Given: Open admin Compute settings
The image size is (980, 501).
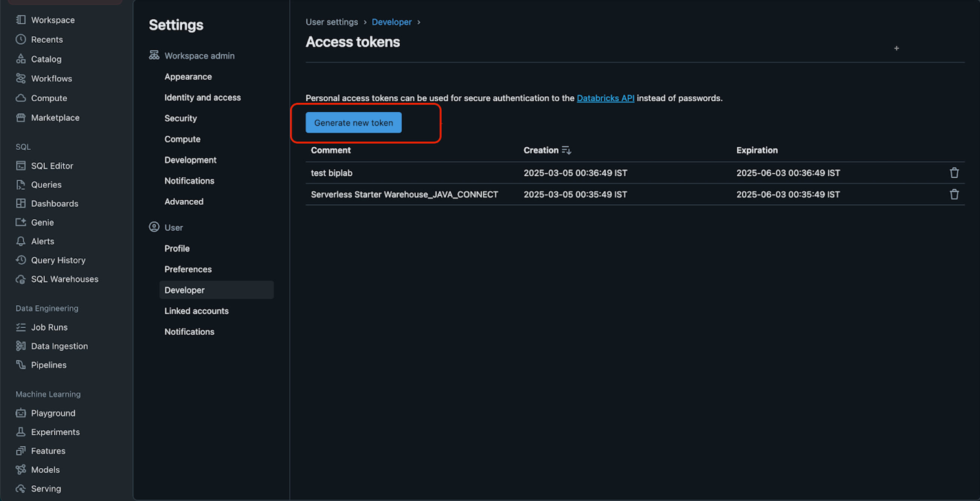Looking at the screenshot, I should (182, 139).
